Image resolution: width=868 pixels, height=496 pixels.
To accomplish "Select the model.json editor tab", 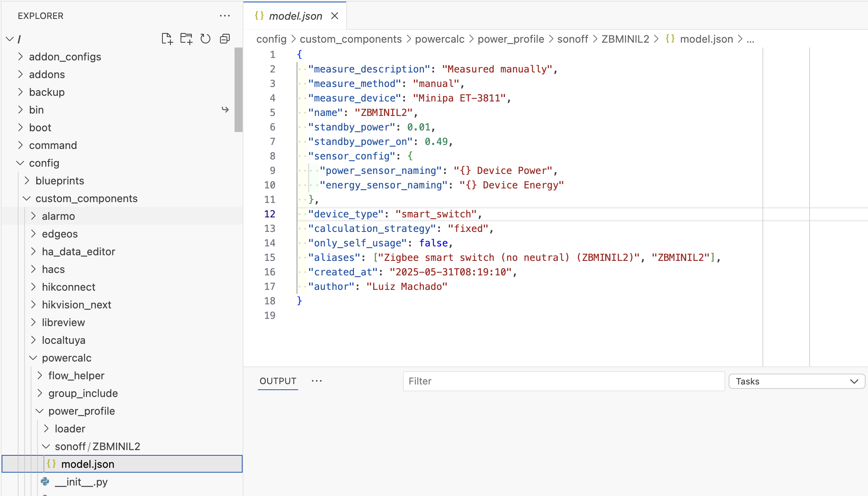I will pos(295,16).
